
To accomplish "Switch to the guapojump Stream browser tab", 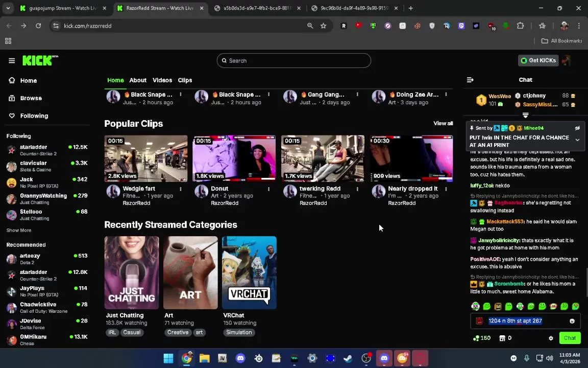I will [63, 8].
